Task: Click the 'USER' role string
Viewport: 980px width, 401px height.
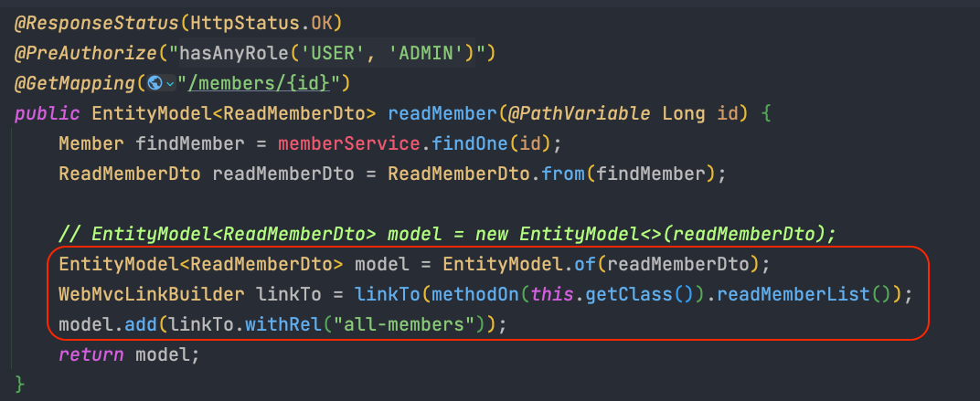Action: (332, 53)
